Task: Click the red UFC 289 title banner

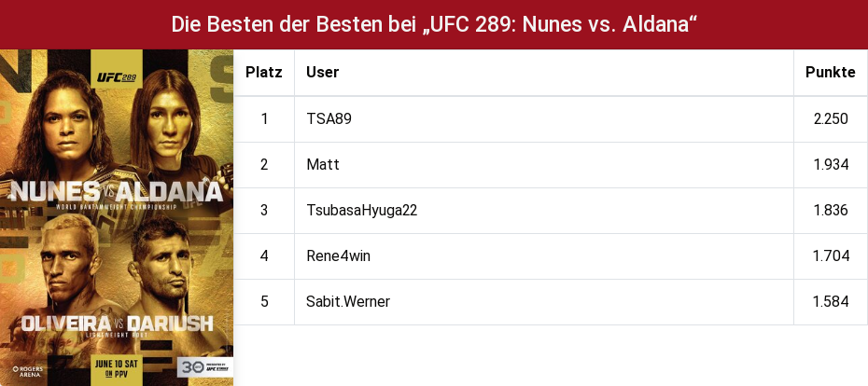Action: pos(434,24)
